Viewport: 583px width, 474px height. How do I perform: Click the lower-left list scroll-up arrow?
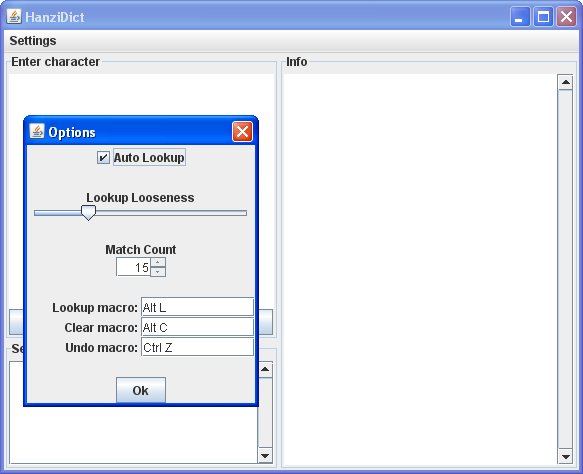coord(265,369)
